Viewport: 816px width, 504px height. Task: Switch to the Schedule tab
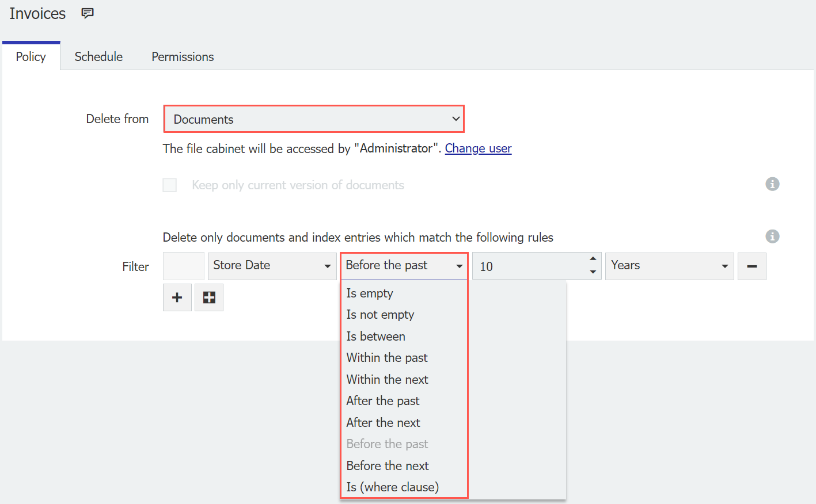click(x=98, y=56)
